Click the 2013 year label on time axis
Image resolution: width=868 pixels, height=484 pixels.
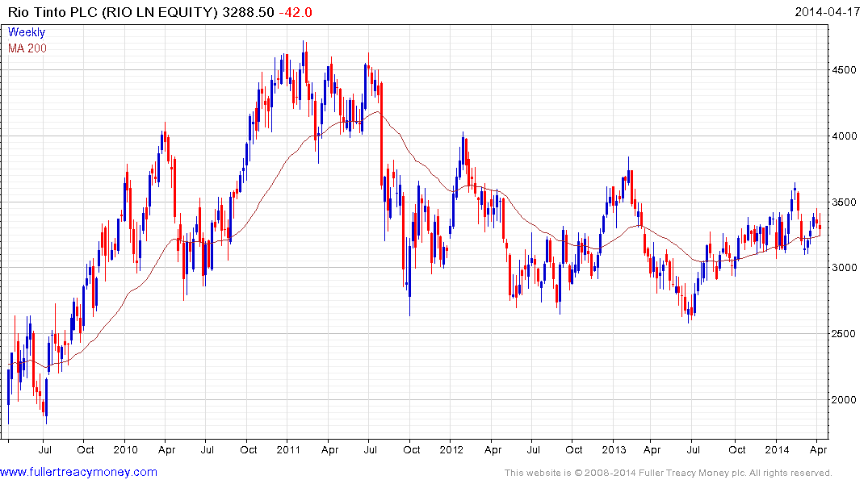[614, 449]
